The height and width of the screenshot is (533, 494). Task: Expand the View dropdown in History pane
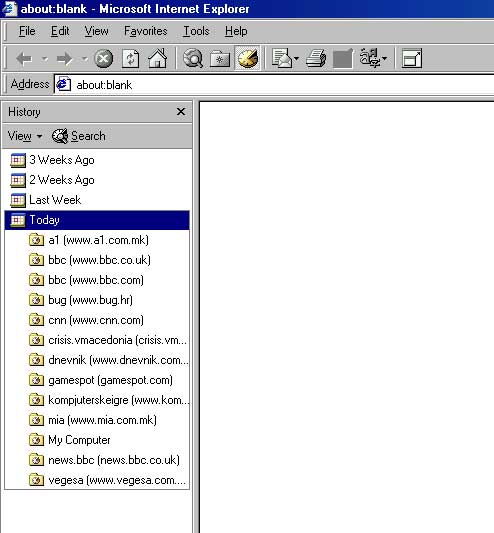[24, 136]
